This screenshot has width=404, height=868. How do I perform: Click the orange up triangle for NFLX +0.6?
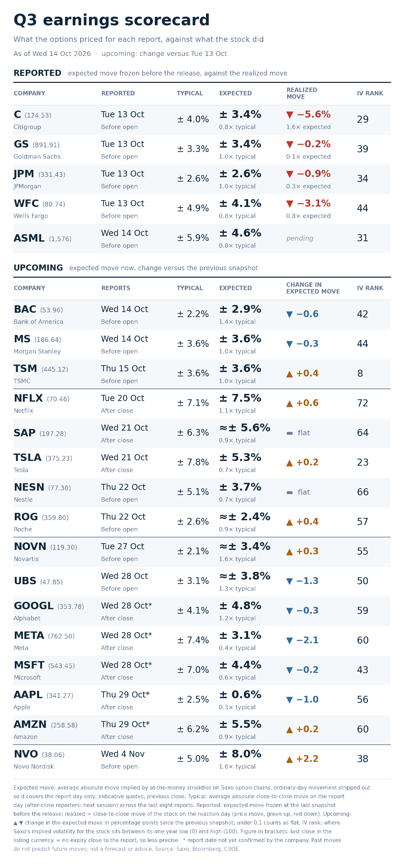pyautogui.click(x=290, y=403)
